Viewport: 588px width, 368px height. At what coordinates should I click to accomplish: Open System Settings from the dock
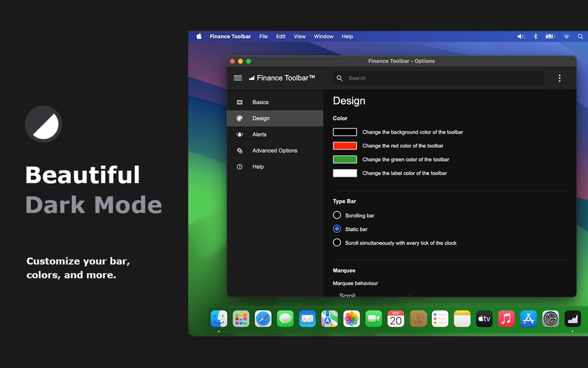tap(550, 319)
